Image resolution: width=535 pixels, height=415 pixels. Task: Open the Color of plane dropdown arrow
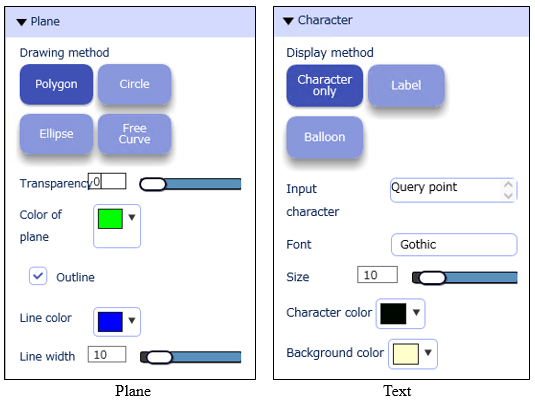click(x=132, y=217)
